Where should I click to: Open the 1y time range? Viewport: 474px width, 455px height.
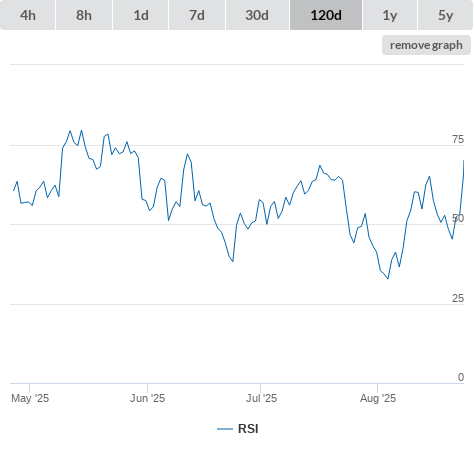click(390, 15)
